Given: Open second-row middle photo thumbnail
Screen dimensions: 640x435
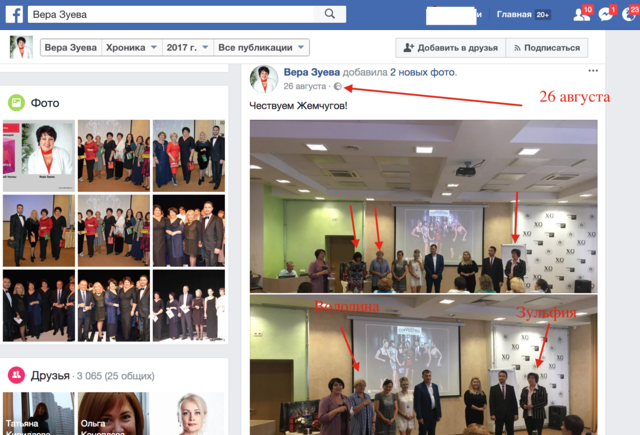Looking at the screenshot, I should [x=114, y=231].
